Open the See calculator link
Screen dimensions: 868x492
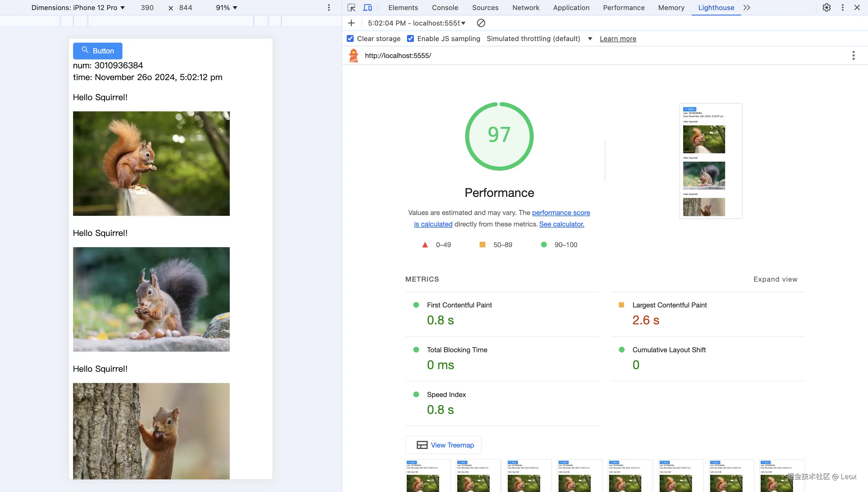point(561,224)
